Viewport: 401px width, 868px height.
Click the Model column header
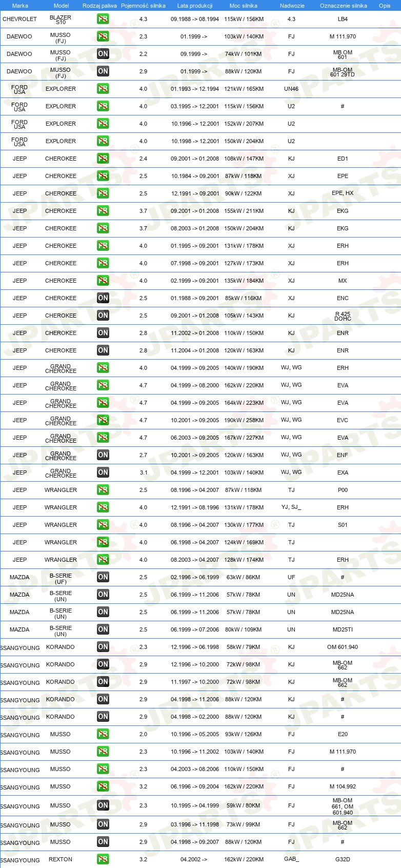[61, 6]
